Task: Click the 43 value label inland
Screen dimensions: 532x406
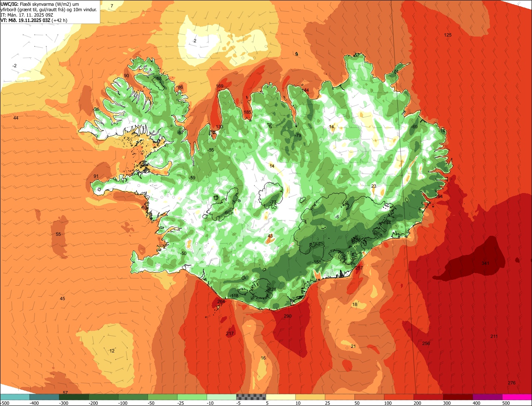Action: 270,236
